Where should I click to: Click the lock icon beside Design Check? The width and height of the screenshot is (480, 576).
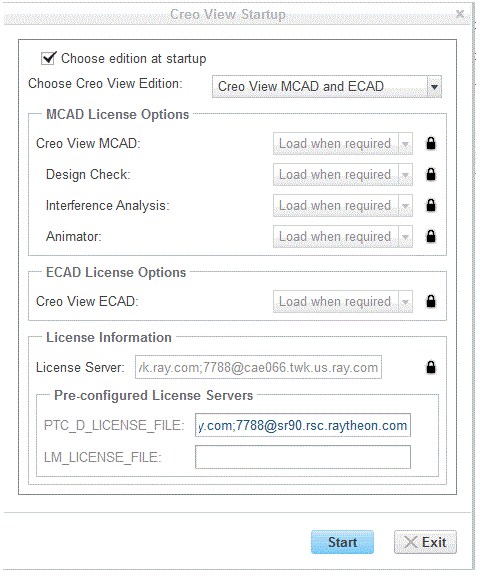(431, 174)
